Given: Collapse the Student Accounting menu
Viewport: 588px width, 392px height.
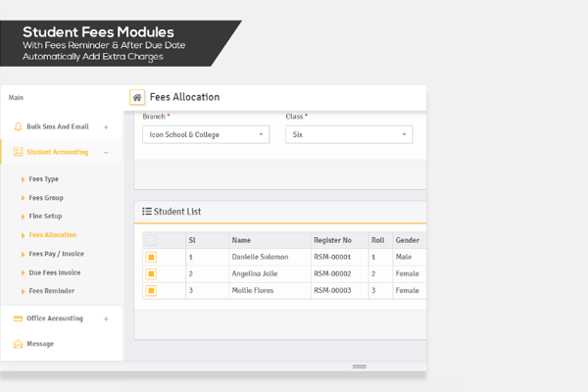Looking at the screenshot, I should pos(106,152).
